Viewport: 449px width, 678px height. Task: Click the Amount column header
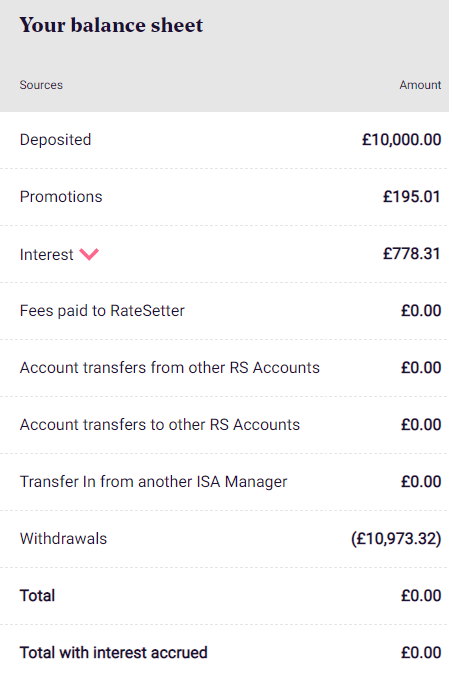coord(420,85)
